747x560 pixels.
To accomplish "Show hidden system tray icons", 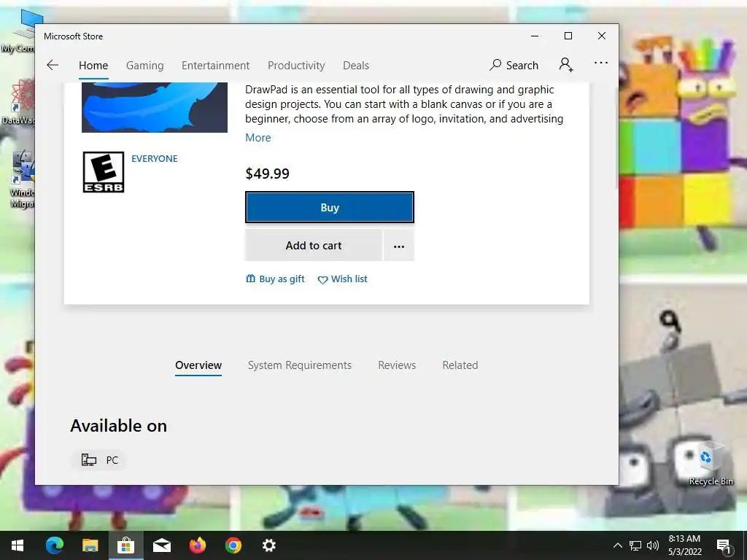I will [x=617, y=545].
